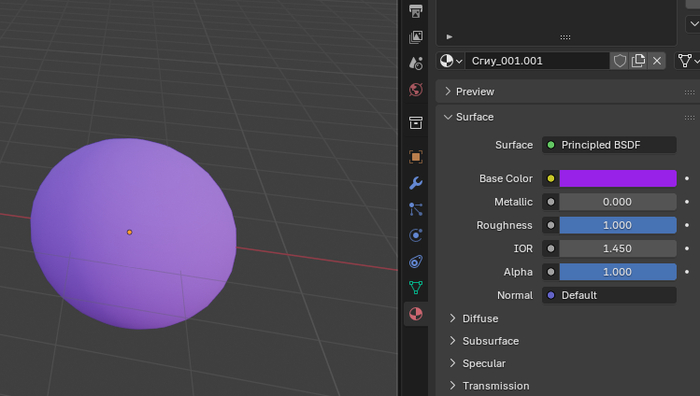Open the Normal Default input selector
The width and height of the screenshot is (700, 396).
(609, 295)
